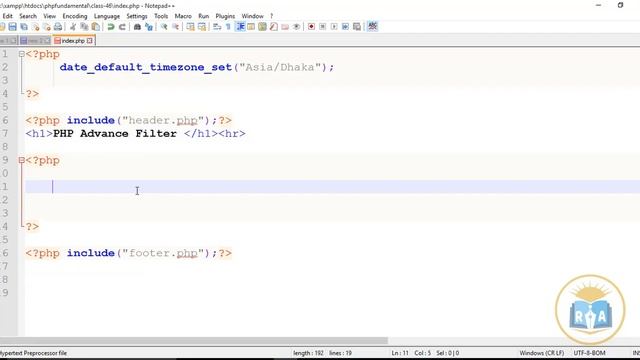Image resolution: width=640 pixels, height=360 pixels.
Task: Click the Save Recorded Macro icon
Action: point(357,27)
